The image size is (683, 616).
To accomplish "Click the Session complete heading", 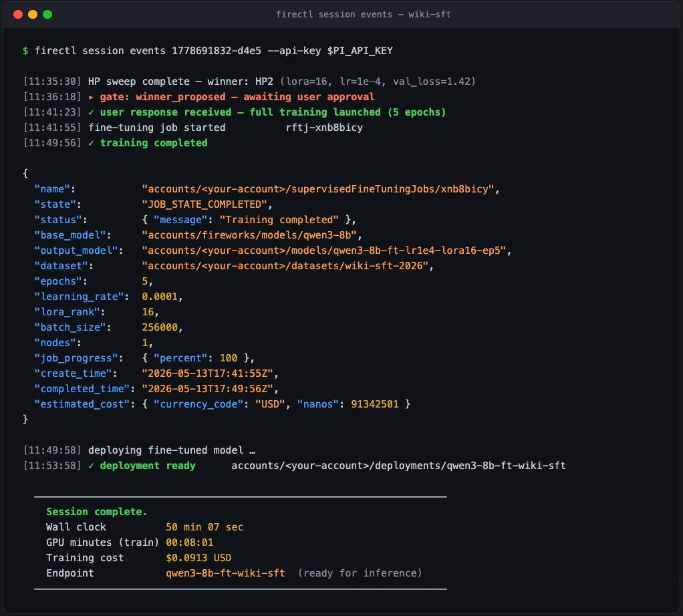I will (97, 512).
